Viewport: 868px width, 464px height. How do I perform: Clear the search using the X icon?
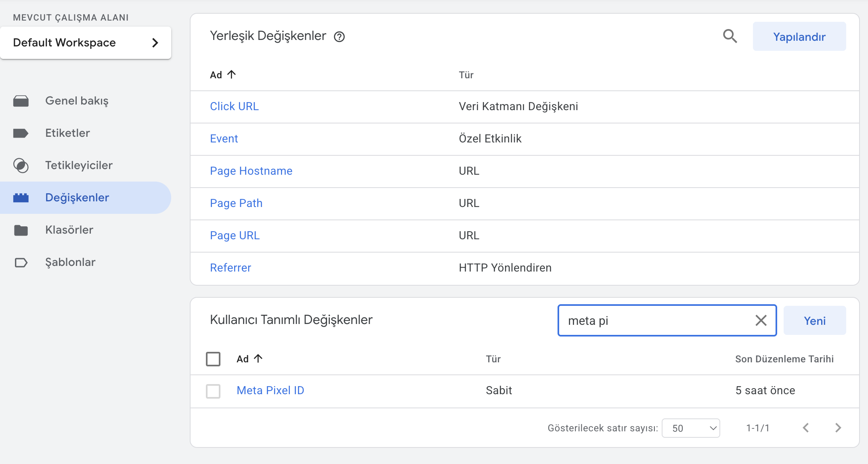(761, 320)
